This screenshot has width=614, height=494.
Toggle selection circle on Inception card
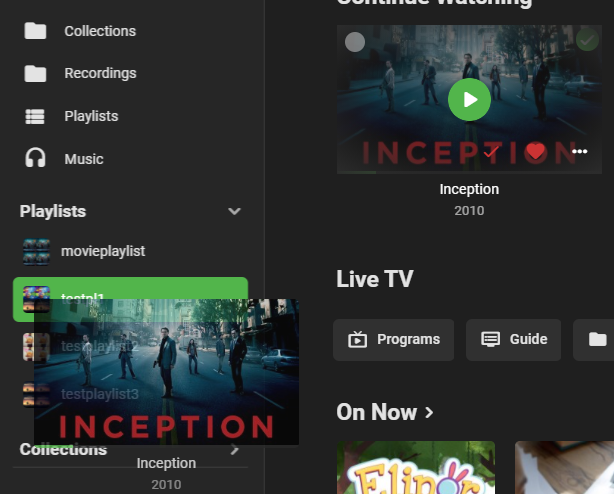click(355, 42)
